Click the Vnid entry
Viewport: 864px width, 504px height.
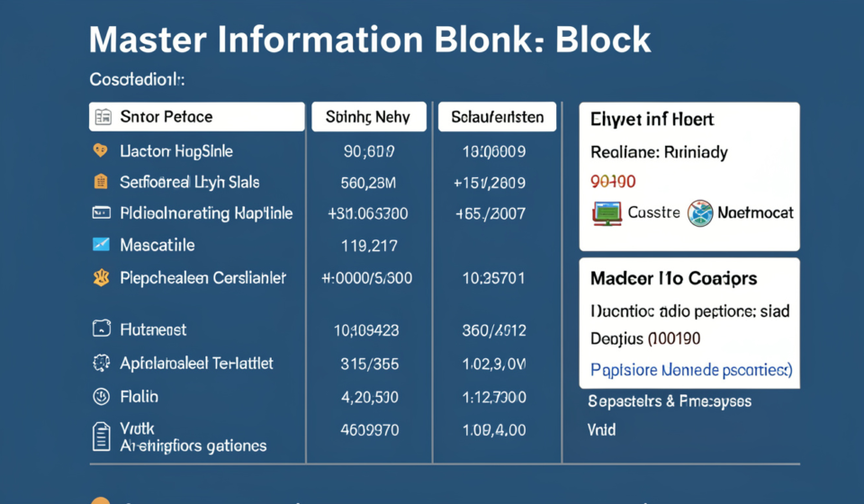601,429
